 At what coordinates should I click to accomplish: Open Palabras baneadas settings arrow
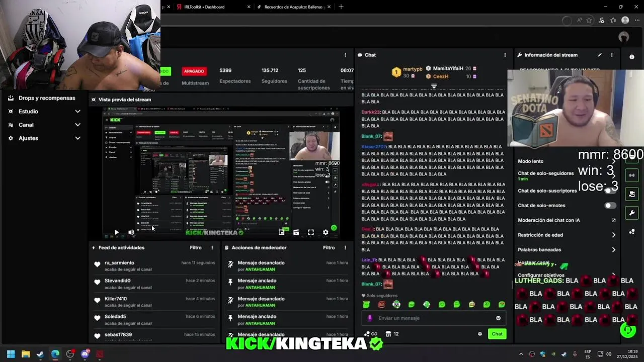click(613, 249)
